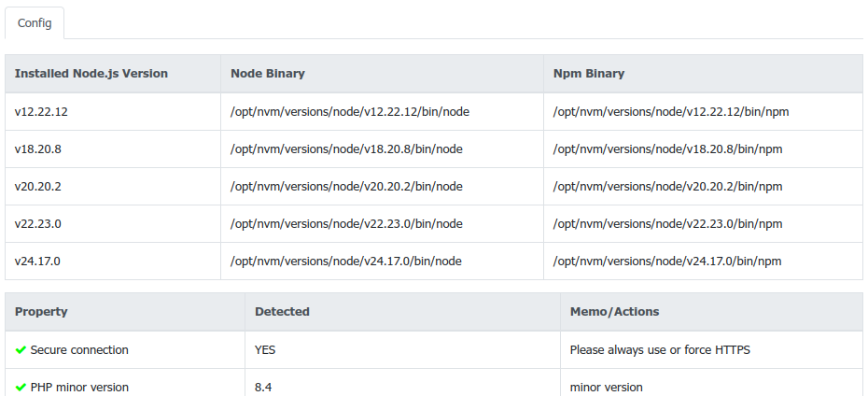Click the Secure connection property label
Viewport: 868px width, 396px height.
79,350
